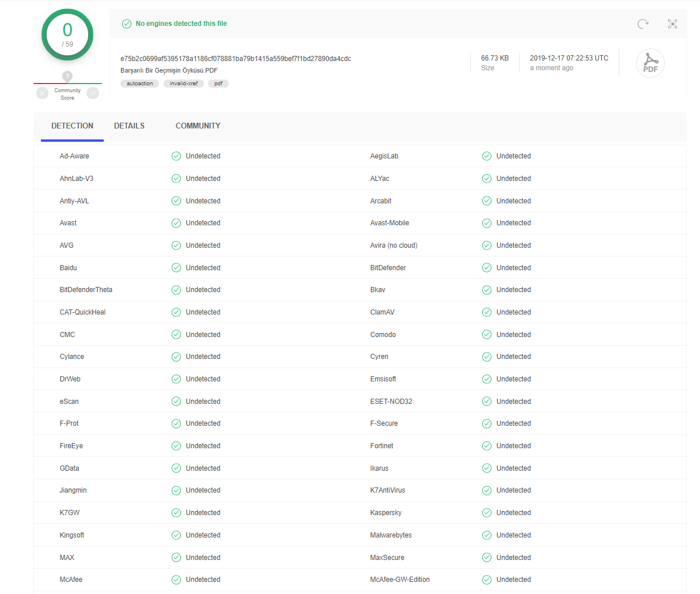The width and height of the screenshot is (700, 594).
Task: Click the Kingsoft undetected check icon
Action: point(176,535)
